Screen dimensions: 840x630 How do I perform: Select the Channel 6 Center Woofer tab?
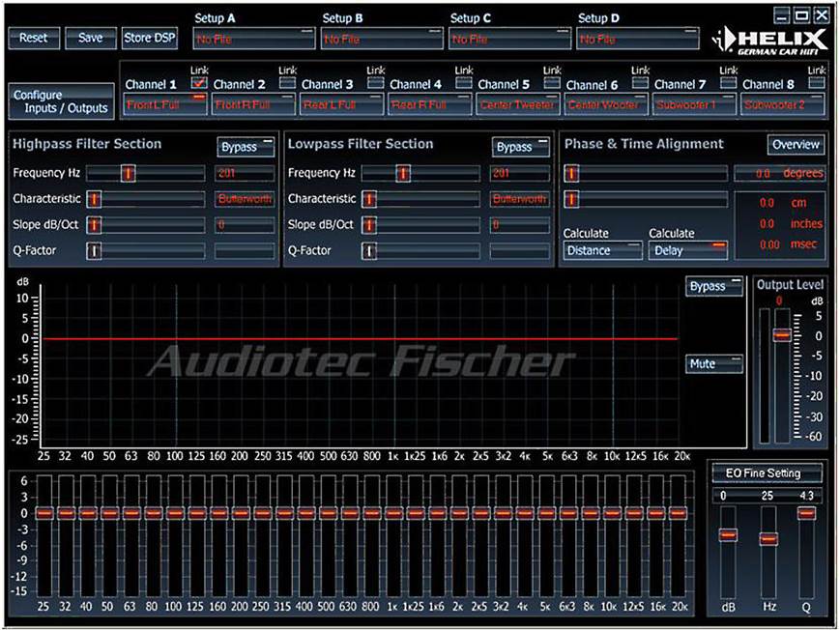tap(606, 104)
